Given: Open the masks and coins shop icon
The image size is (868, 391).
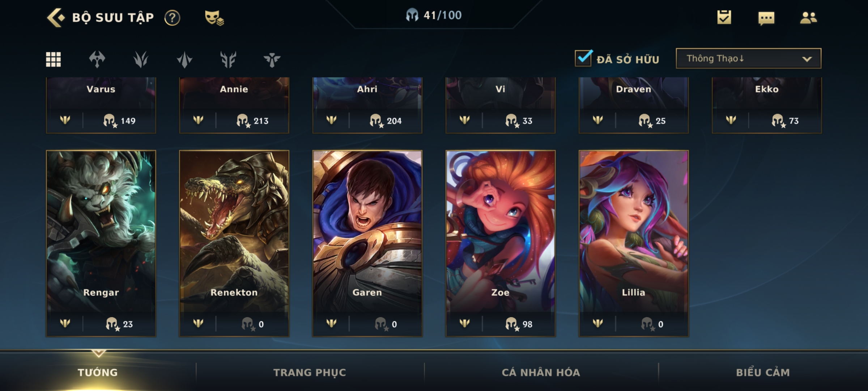Looking at the screenshot, I should pyautogui.click(x=214, y=18).
